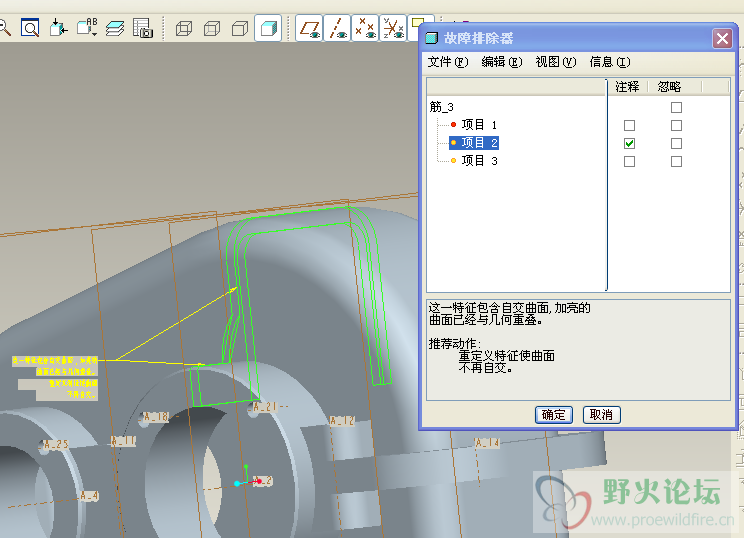Click the A_14 axis label
Image resolution: width=744 pixels, height=538 pixels.
[x=487, y=443]
